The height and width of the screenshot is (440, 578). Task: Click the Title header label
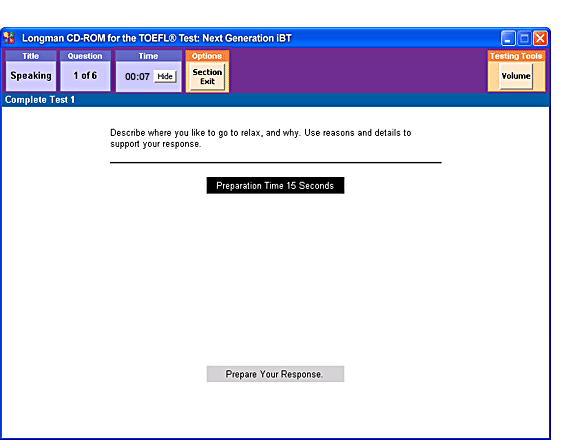(x=31, y=56)
